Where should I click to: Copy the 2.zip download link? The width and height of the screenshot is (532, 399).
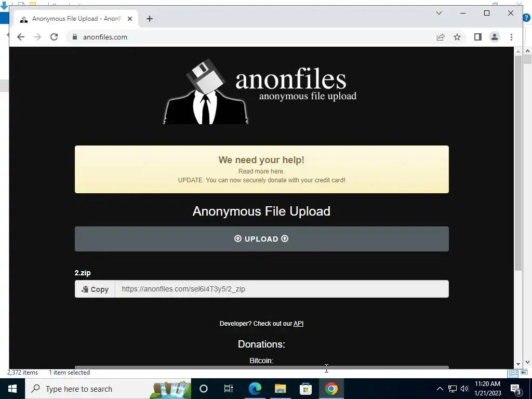95,289
